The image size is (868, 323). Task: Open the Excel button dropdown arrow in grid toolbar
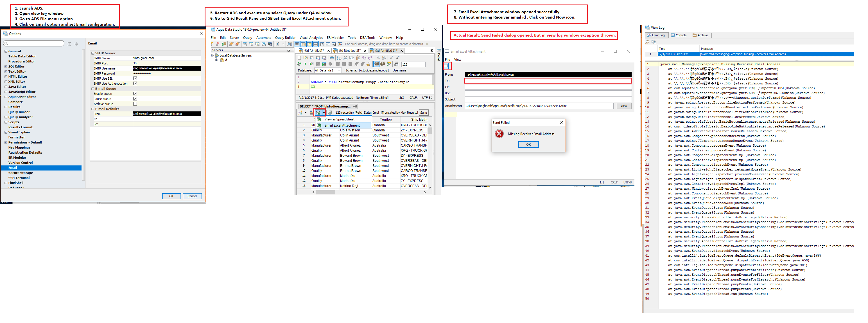tap(324, 113)
